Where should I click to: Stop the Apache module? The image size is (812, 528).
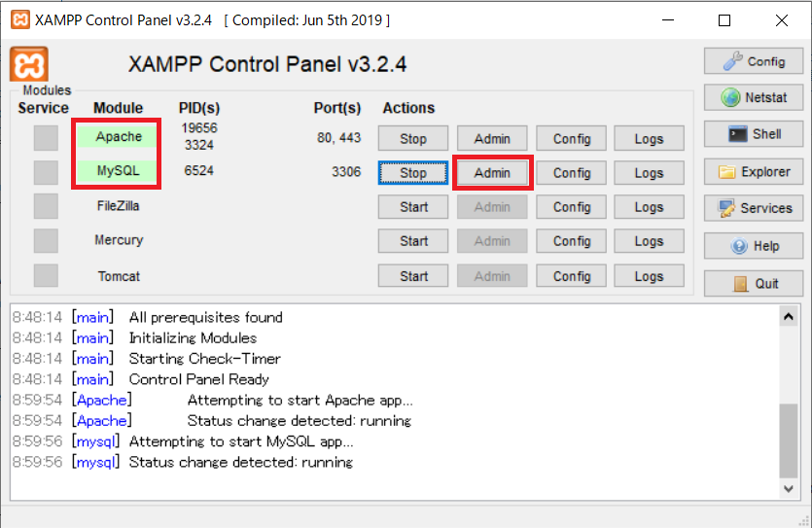click(x=413, y=139)
